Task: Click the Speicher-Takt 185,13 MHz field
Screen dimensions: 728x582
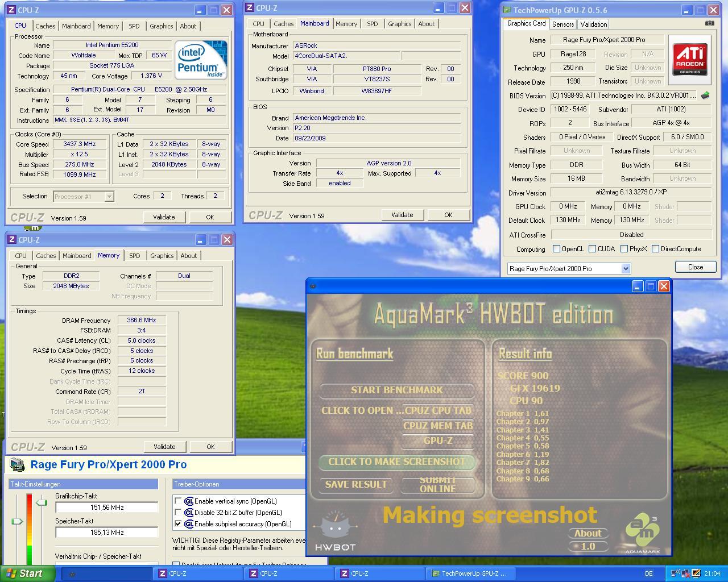Action: click(x=107, y=533)
